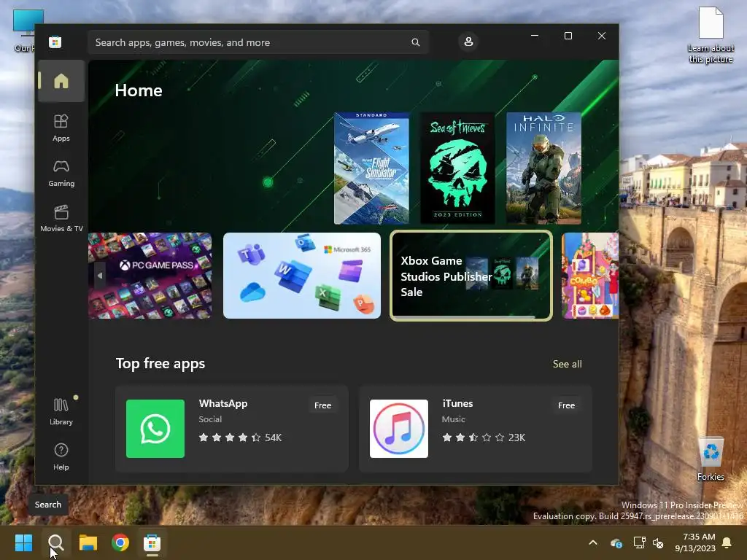Open the Halo Infinite cover
This screenshot has width=747, height=560.
[543, 168]
